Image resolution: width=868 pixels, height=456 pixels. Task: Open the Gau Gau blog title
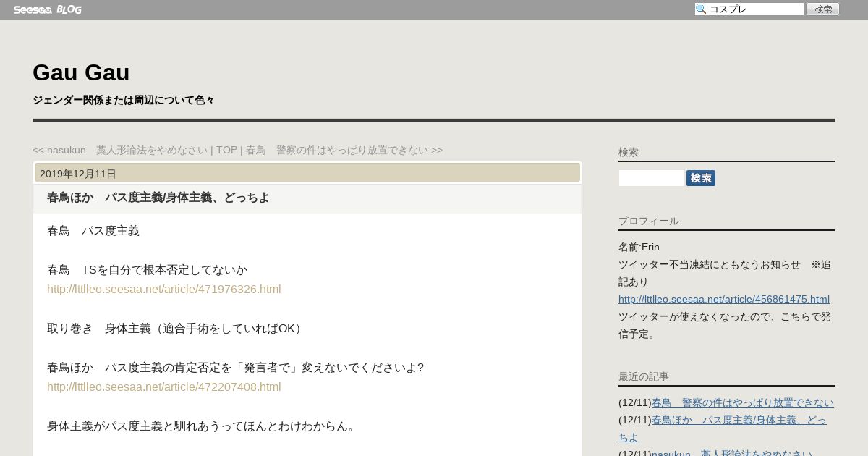click(x=81, y=72)
